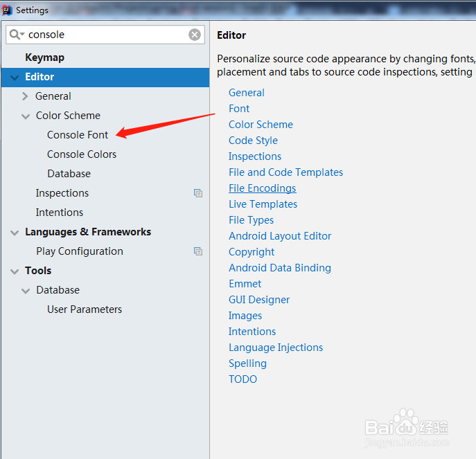
Task: Collapse the Editor tree node
Action: [x=15, y=78]
